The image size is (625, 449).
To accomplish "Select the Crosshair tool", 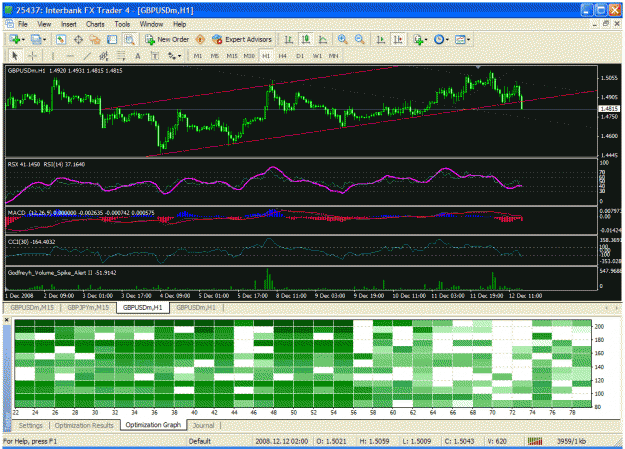I will (32, 56).
